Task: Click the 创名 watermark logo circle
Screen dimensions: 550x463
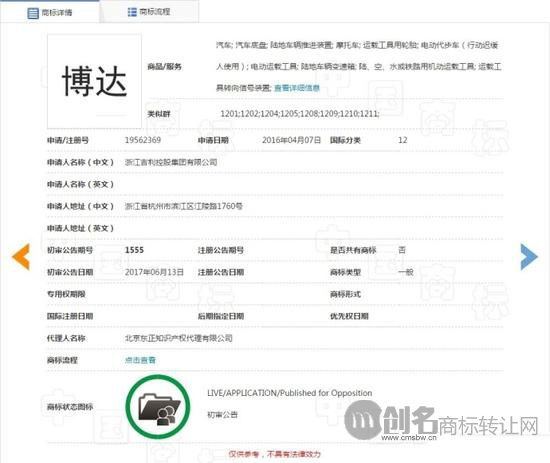Action: (363, 420)
